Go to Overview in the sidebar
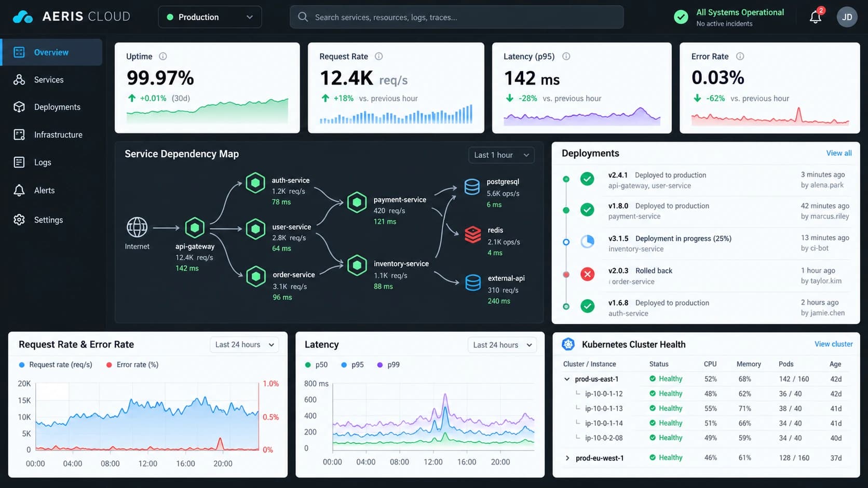This screenshot has width=868, height=488. pos(51,52)
